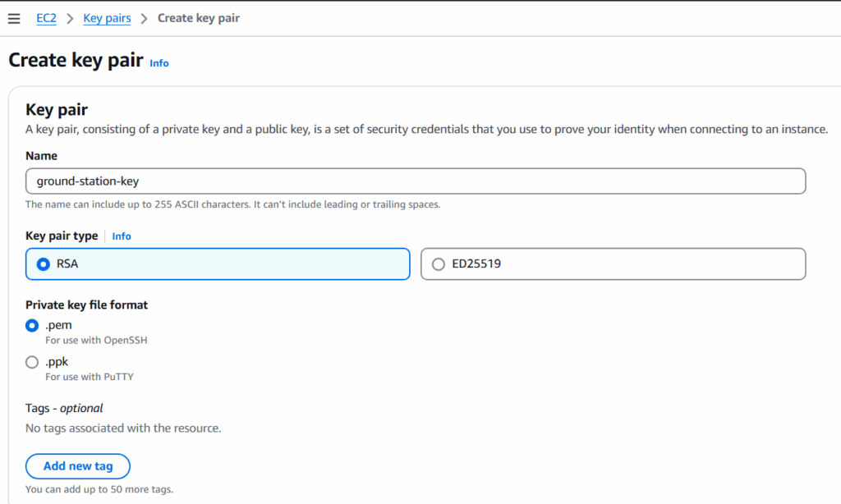Click the 'Key pair' section heading
841x504 pixels.
click(x=57, y=110)
